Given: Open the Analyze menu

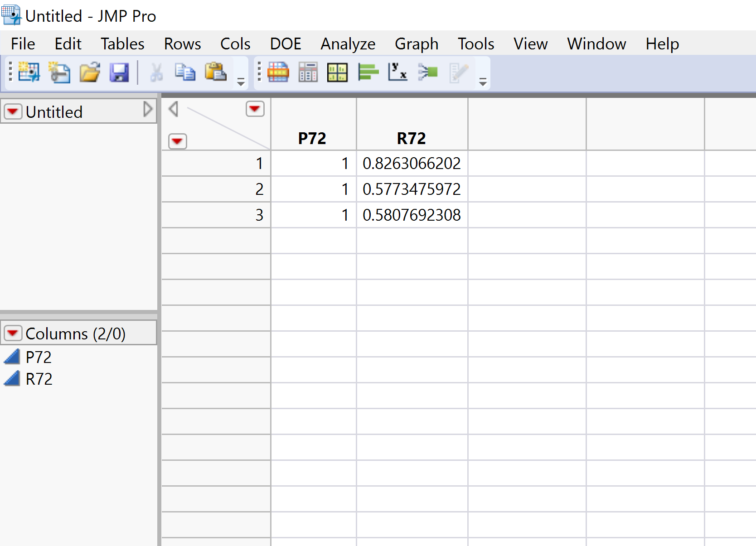Looking at the screenshot, I should (x=348, y=43).
